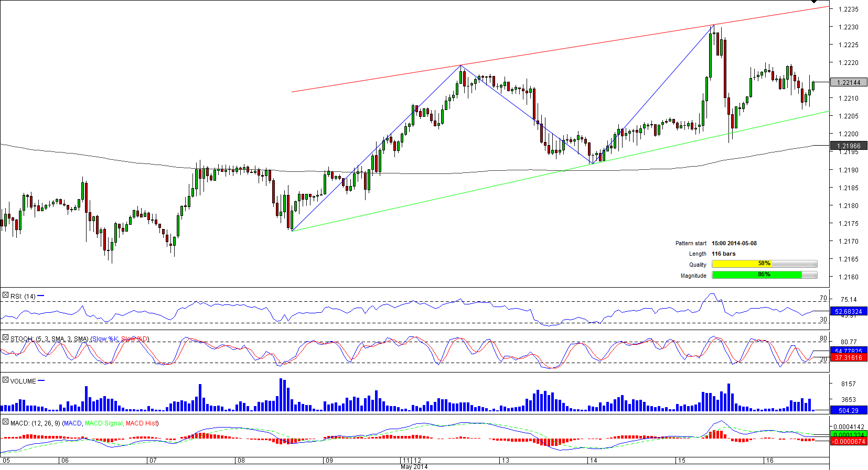This screenshot has height=470, width=868.
Task: Click the Pattern start date 15:00 2014-05-08
Action: click(734, 243)
